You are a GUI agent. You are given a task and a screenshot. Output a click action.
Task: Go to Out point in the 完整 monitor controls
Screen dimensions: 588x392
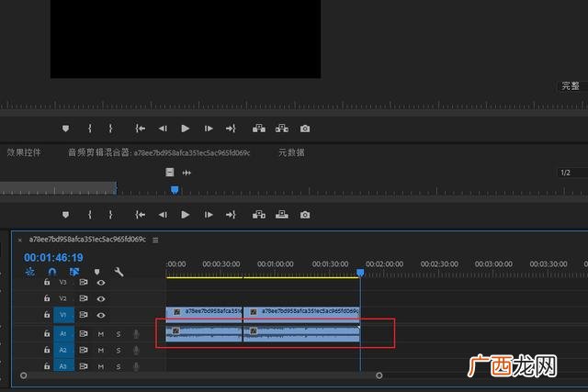(x=231, y=129)
